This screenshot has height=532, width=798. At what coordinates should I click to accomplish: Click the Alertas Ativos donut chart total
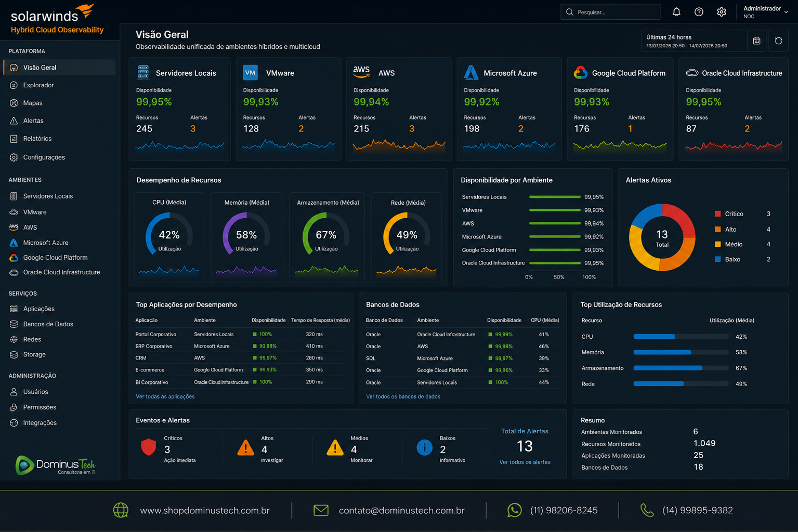(662, 237)
